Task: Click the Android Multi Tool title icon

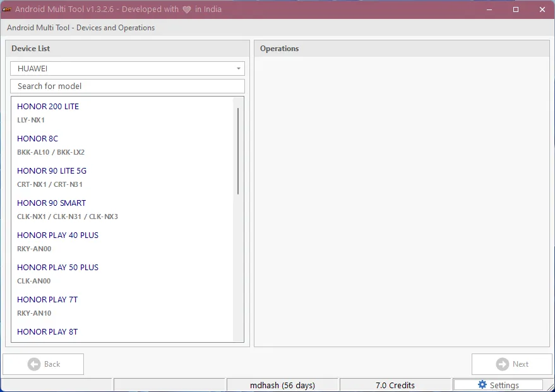Action: [x=7, y=9]
